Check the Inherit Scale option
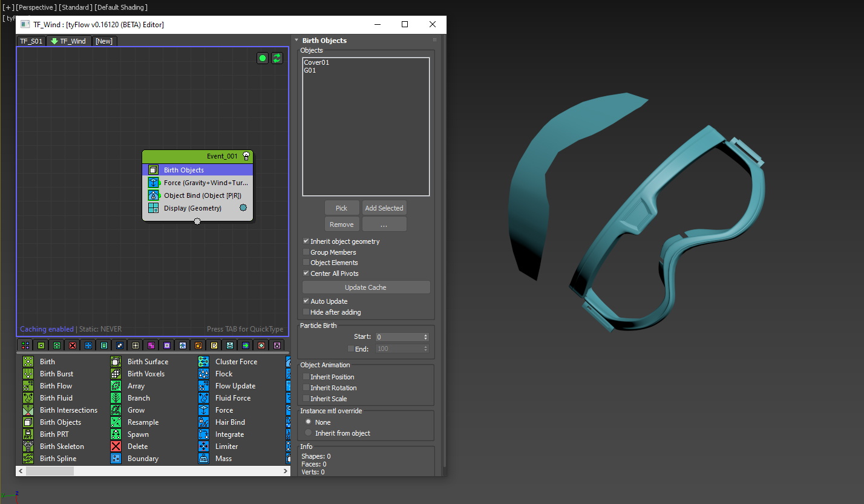The image size is (864, 504). pyautogui.click(x=306, y=398)
